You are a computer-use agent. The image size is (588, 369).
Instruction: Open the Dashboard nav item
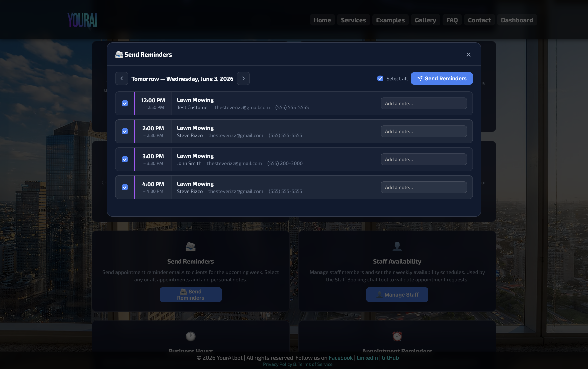[517, 20]
